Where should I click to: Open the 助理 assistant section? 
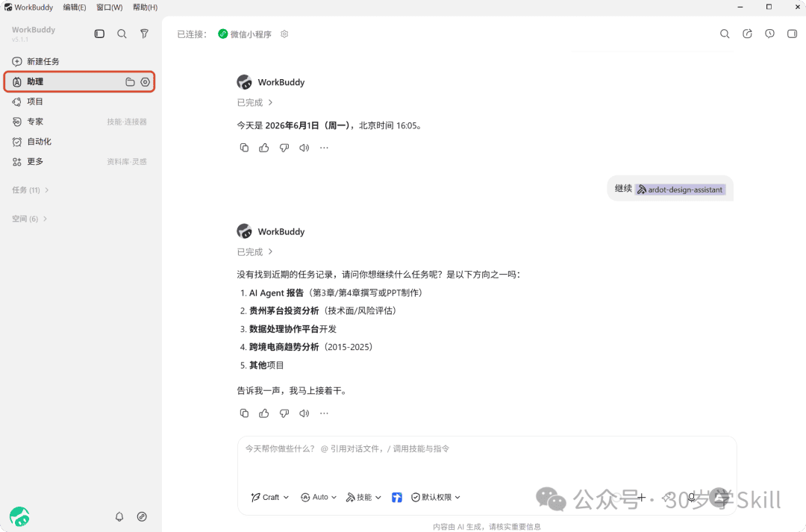pyautogui.click(x=79, y=82)
